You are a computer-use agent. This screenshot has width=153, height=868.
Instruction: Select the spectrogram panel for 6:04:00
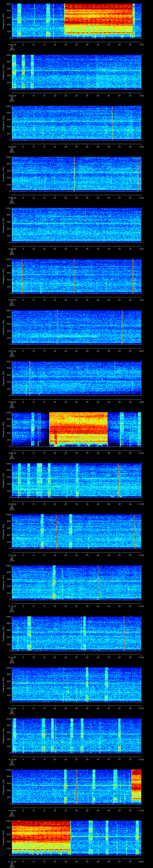[x=77, y=174]
